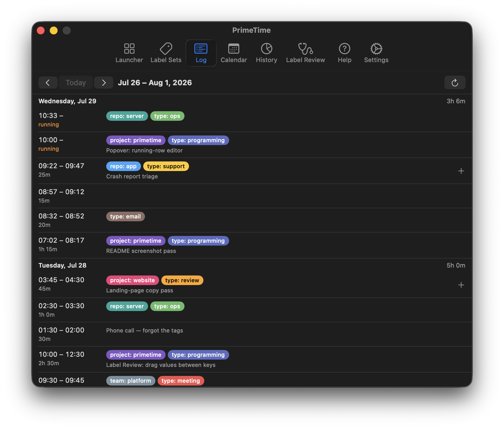Click 'type: programming' on README screenshot pass row
This screenshot has height=429, width=504.
(x=198, y=241)
